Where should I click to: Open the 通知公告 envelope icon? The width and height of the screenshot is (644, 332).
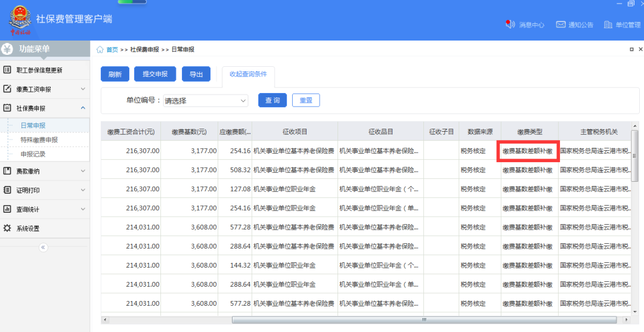(x=561, y=24)
